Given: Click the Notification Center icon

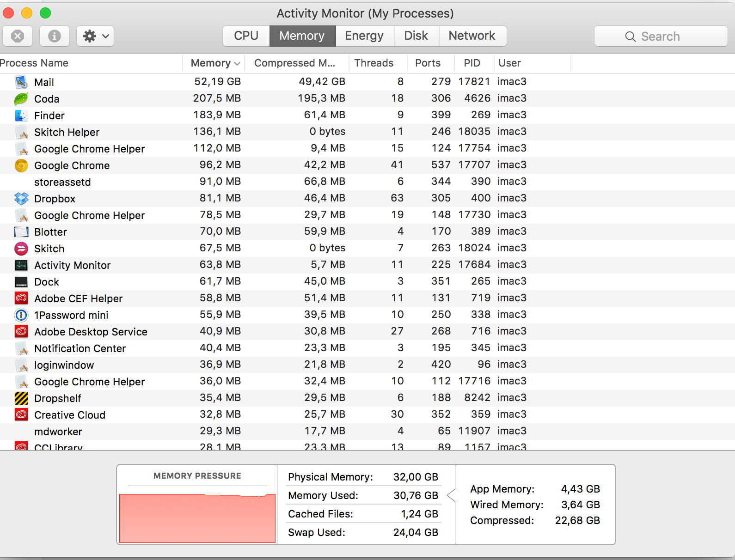Looking at the screenshot, I should 21,348.
